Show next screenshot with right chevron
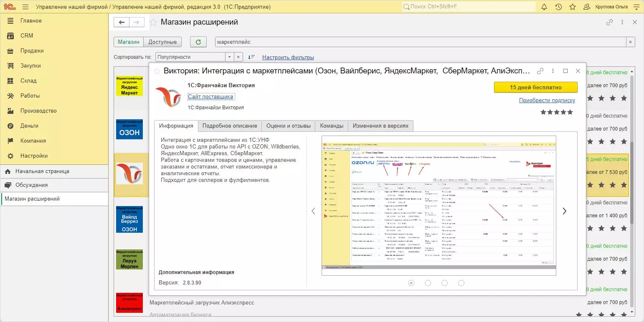The image size is (644, 322). pyautogui.click(x=565, y=211)
